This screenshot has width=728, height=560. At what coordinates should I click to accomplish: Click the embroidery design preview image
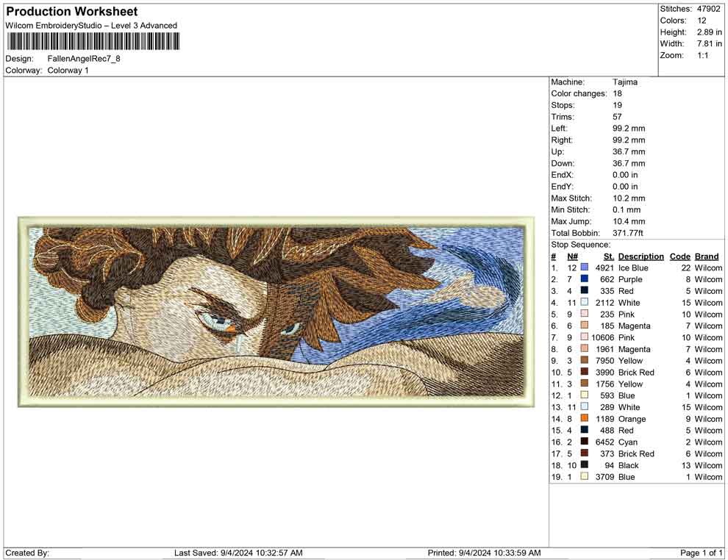tap(276, 312)
